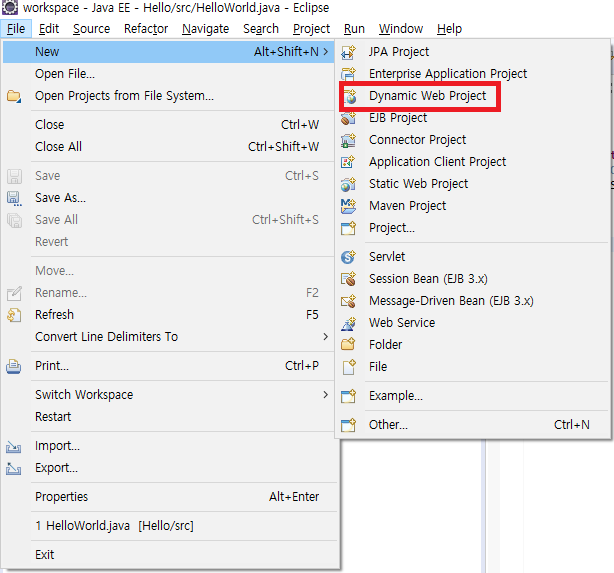The width and height of the screenshot is (614, 573).
Task: Select Static Web Project entry
Action: pos(473,184)
